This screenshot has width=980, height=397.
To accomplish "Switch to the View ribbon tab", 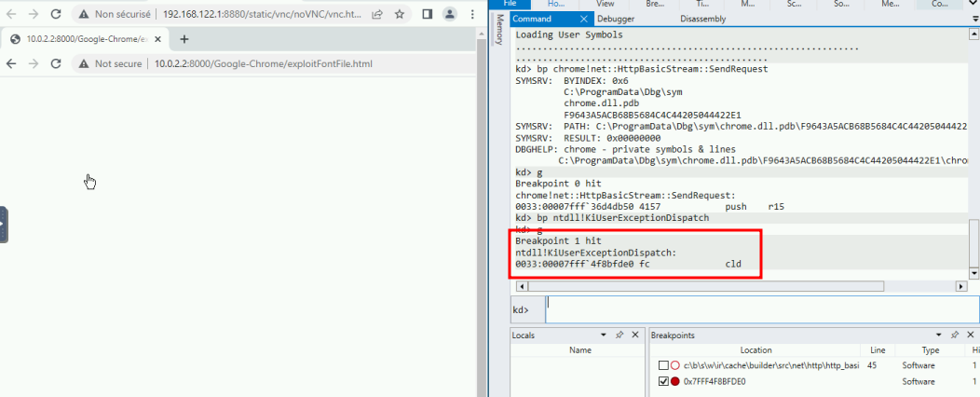I will tap(605, 4).
